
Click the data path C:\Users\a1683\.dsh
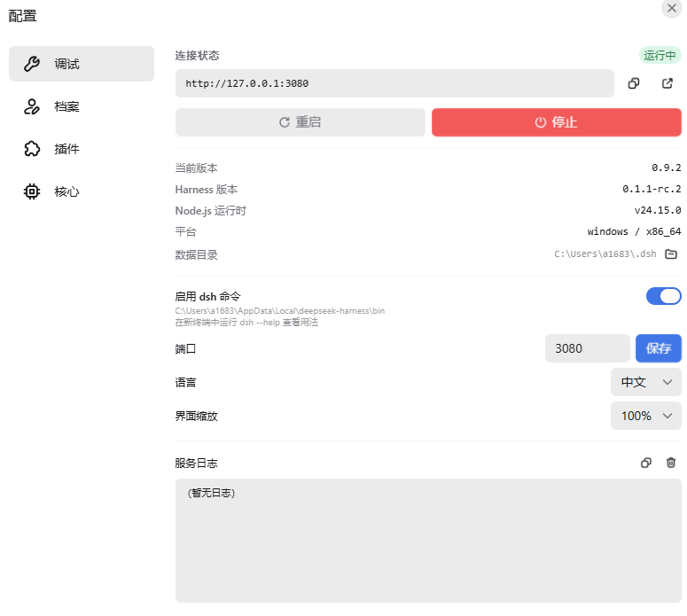tap(605, 254)
